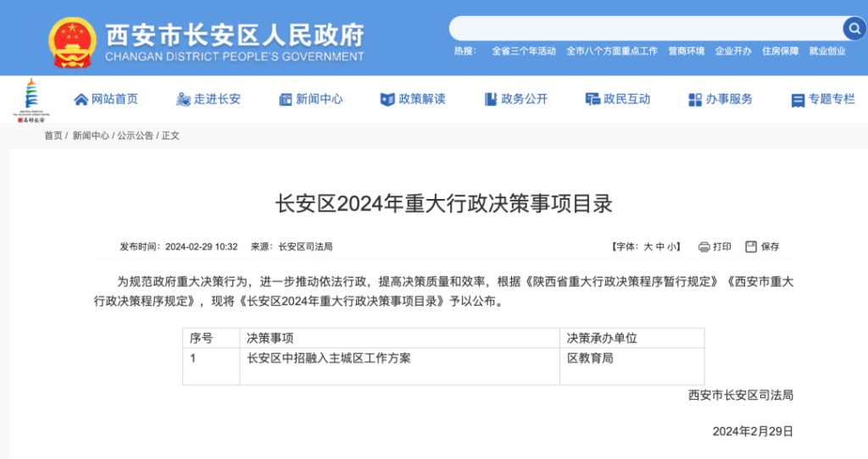
Task: Go to 新闻中心 in the navigation bar
Action: [310, 99]
